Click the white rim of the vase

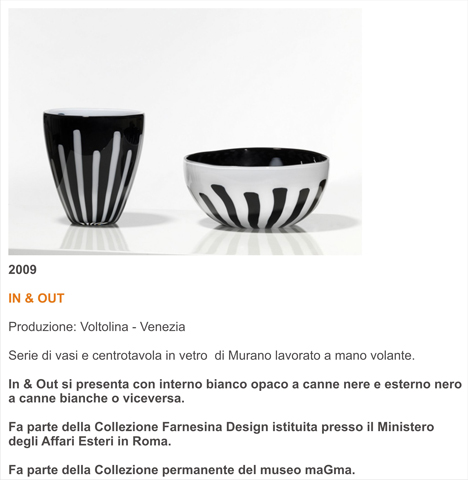(93, 111)
